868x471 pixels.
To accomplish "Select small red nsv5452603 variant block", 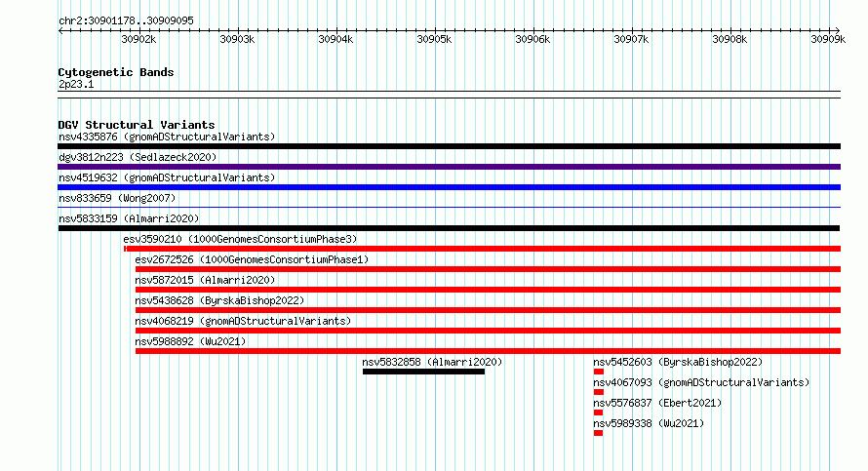I will [x=599, y=372].
